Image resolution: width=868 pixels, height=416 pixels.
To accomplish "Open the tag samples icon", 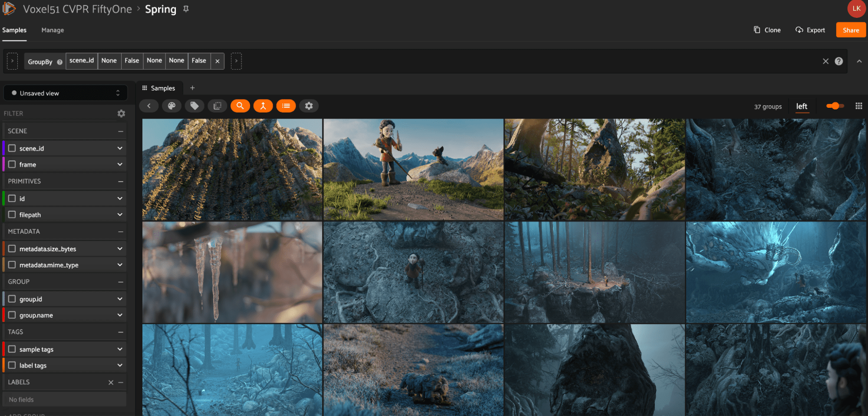I will 195,106.
